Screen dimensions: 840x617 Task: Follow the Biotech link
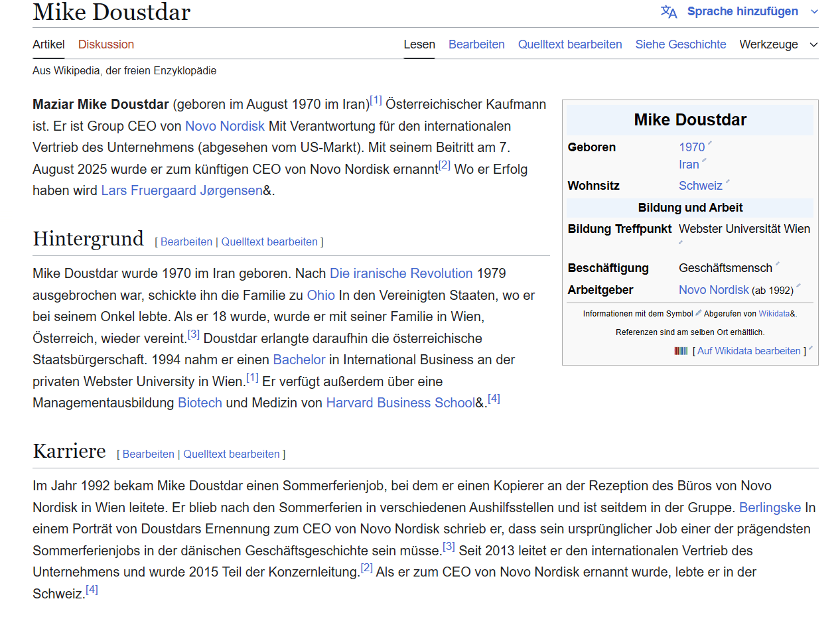tap(200, 403)
